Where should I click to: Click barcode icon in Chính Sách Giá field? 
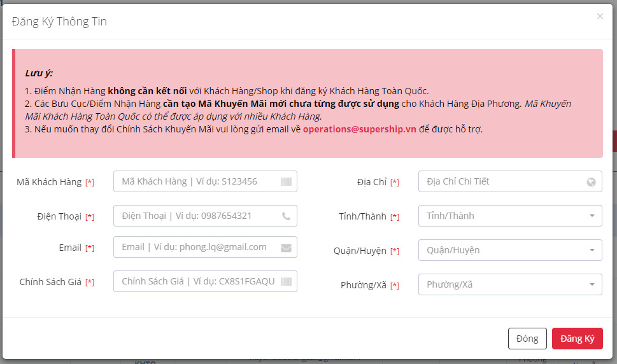coord(286,281)
